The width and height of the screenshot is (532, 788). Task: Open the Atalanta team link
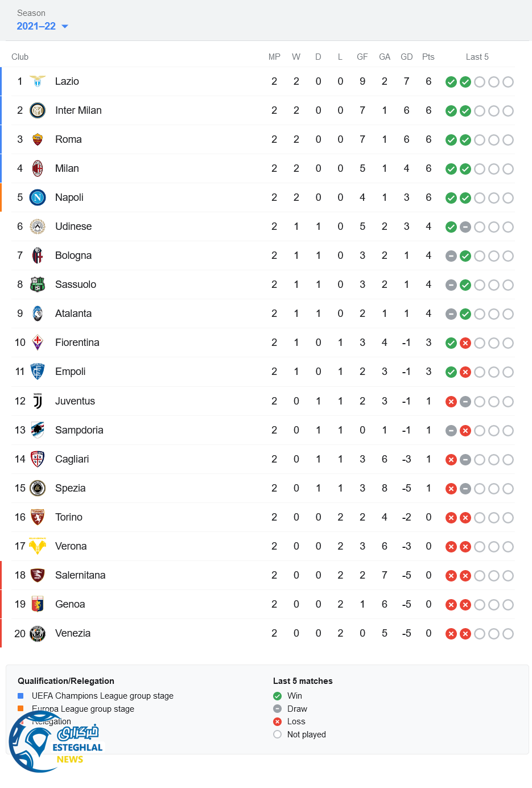click(x=73, y=313)
